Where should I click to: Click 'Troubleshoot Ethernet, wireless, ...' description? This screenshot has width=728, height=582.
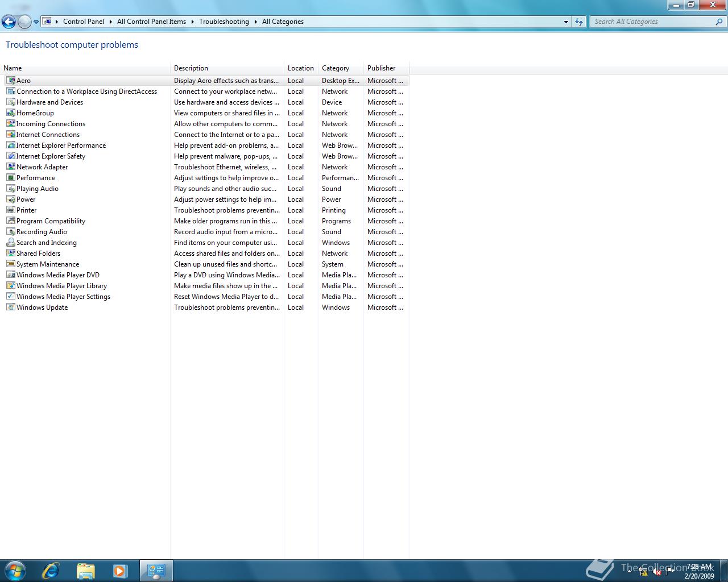click(x=225, y=167)
